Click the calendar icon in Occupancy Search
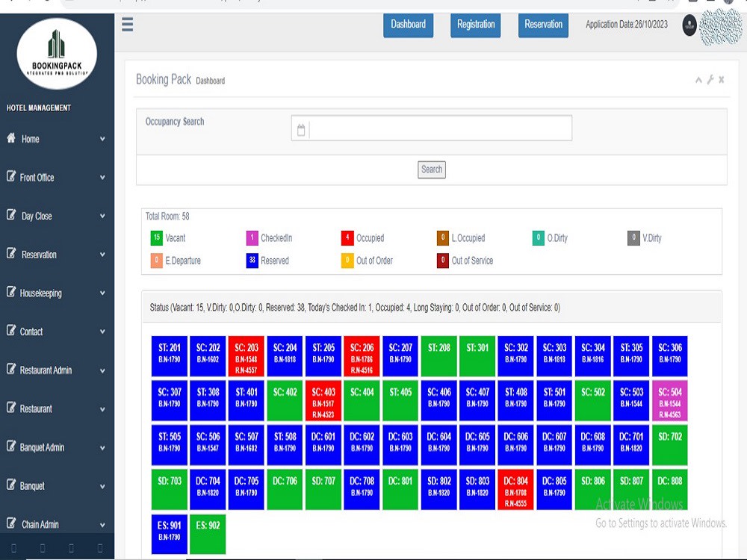This screenshot has height=560, width=747. [301, 129]
